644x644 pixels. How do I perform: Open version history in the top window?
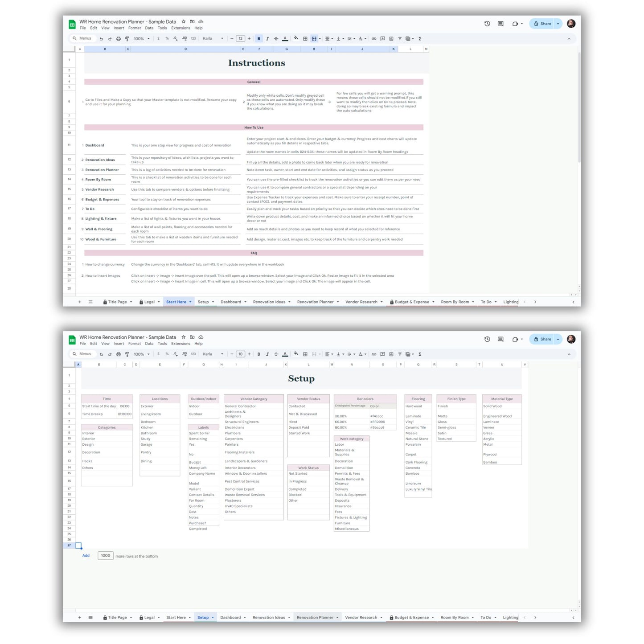tap(487, 24)
